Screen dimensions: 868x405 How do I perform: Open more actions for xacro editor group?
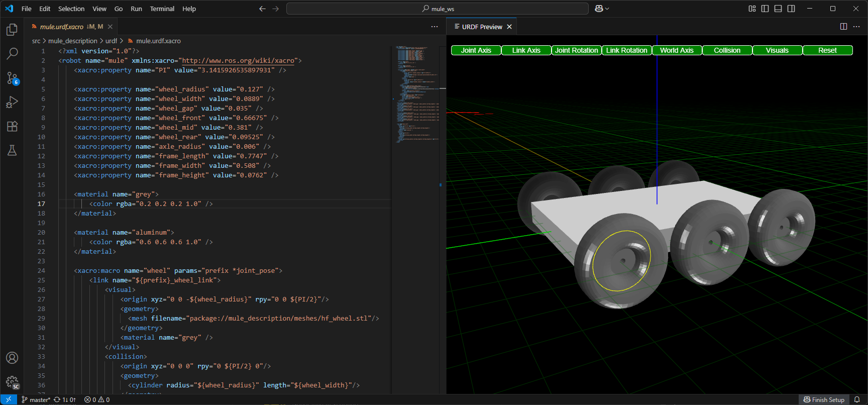pos(435,27)
